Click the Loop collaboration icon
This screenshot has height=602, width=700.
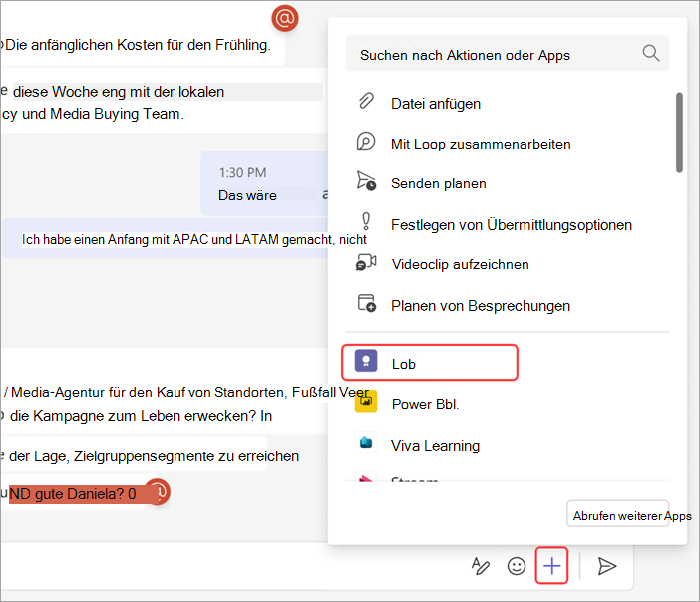[366, 141]
